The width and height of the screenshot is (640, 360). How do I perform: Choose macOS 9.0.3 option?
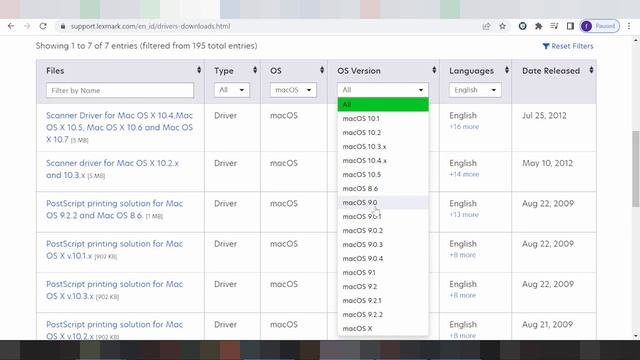coord(383,244)
